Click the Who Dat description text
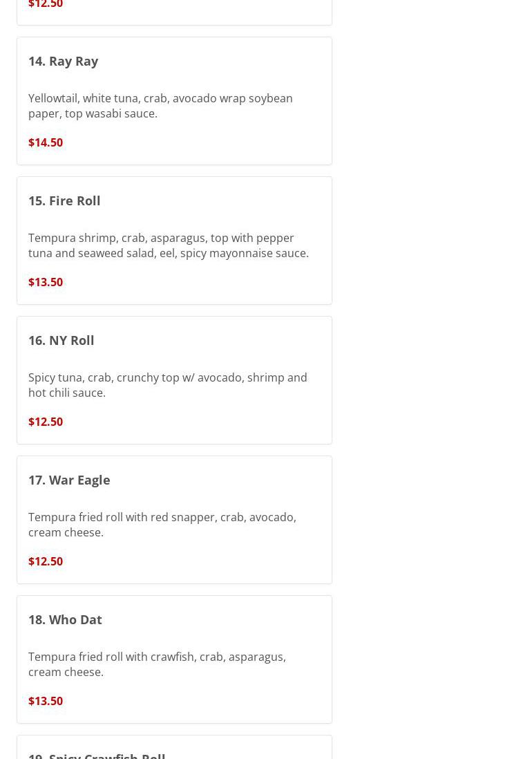The height and width of the screenshot is (759, 532). (x=157, y=664)
